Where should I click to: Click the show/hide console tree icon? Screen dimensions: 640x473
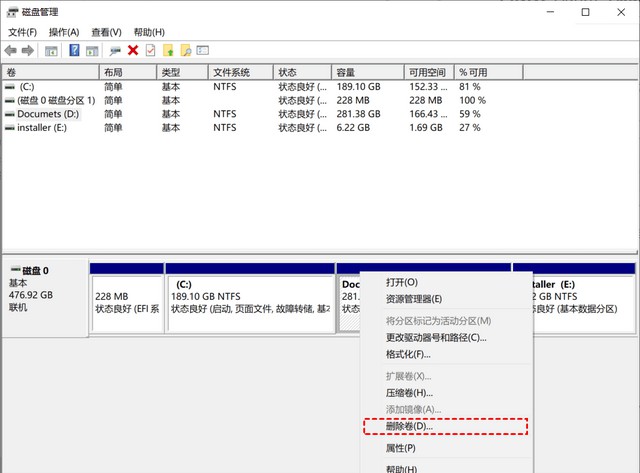[52, 50]
